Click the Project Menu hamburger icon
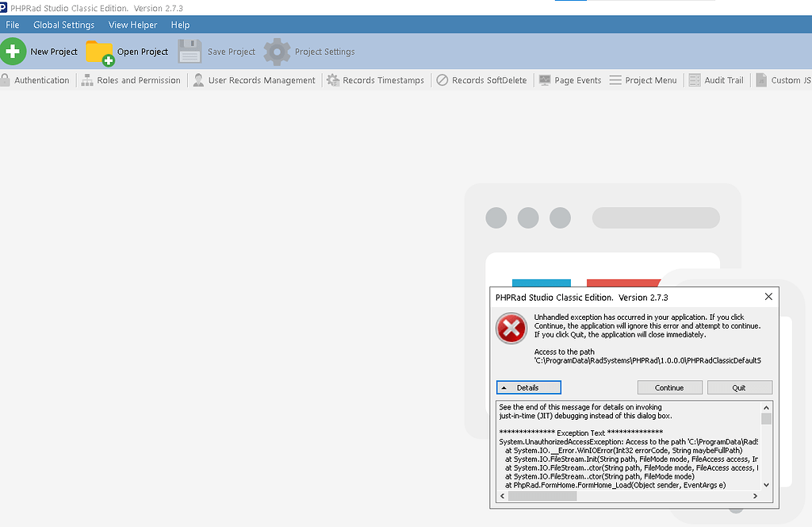The height and width of the screenshot is (527, 812). pyautogui.click(x=615, y=80)
